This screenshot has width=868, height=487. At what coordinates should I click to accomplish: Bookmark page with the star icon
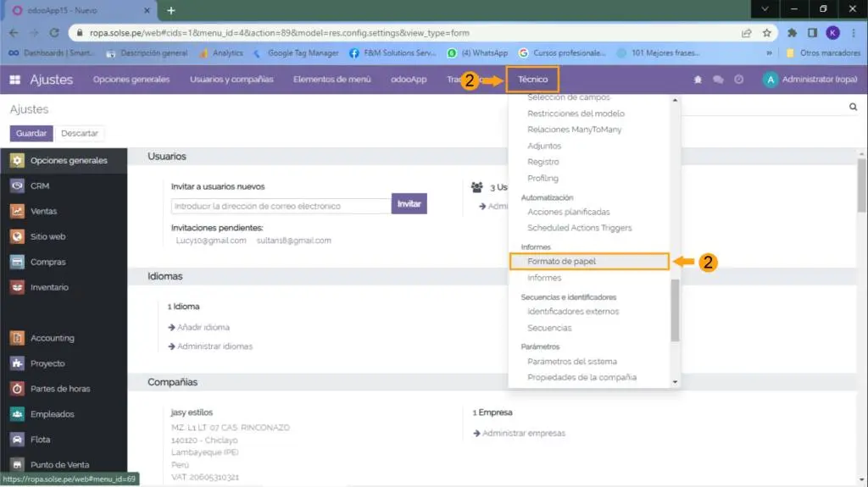pos(766,33)
